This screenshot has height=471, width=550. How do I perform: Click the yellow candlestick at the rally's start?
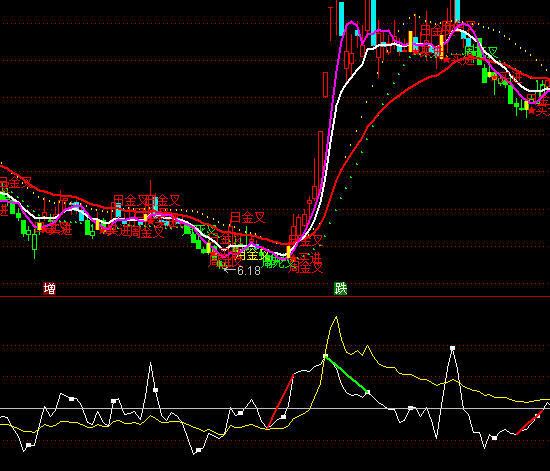[x=289, y=252]
